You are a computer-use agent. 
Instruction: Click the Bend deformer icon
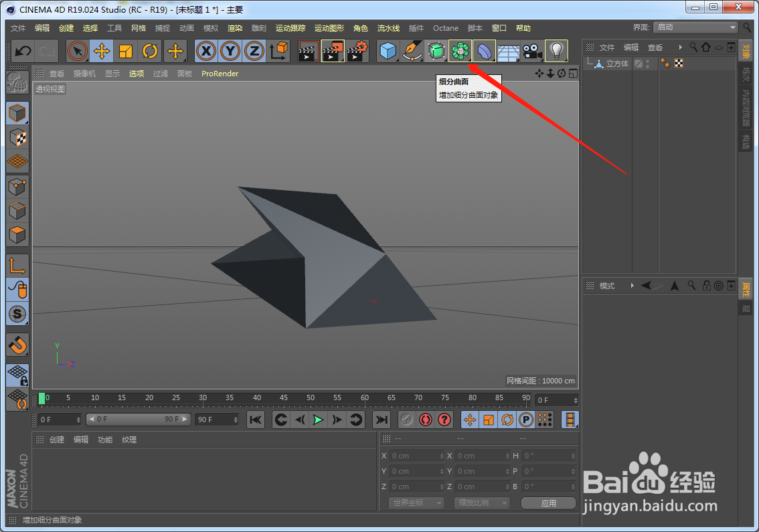point(485,51)
